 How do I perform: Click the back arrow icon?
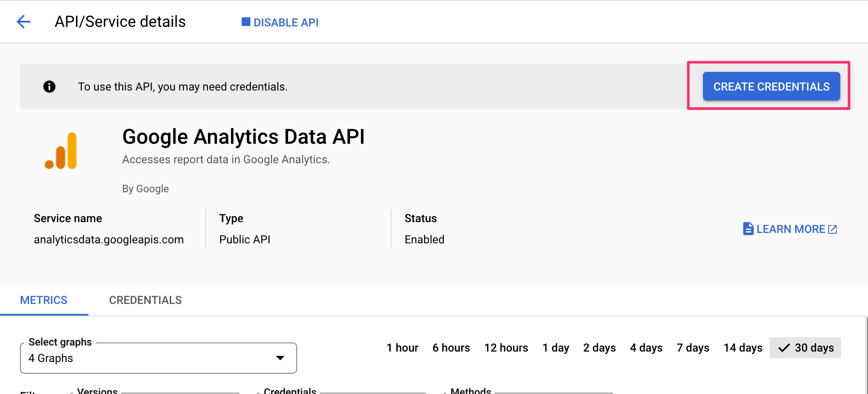click(x=23, y=22)
